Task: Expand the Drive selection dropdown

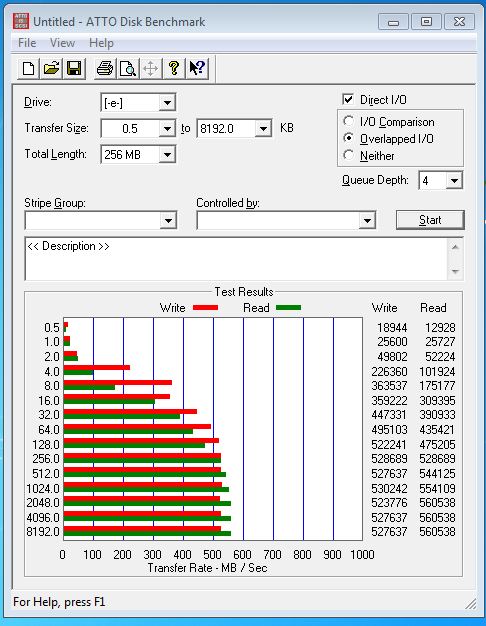Action: (x=167, y=103)
